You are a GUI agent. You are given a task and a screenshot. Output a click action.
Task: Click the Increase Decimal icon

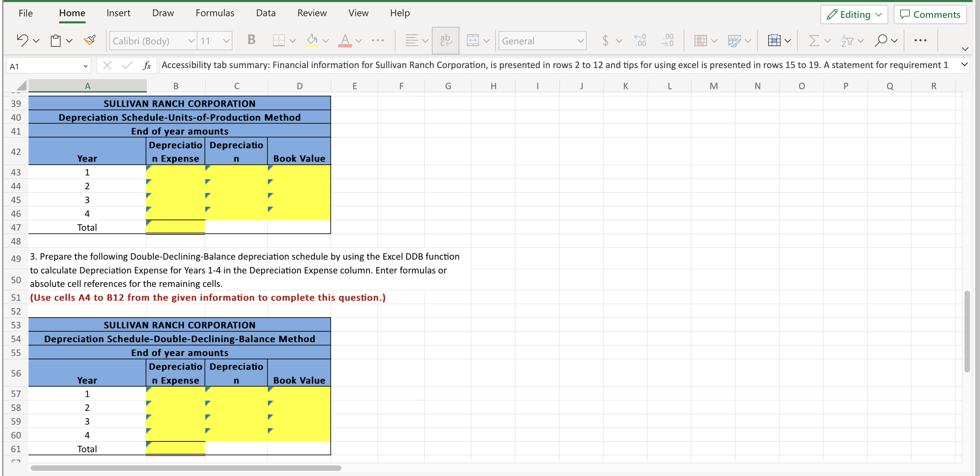pyautogui.click(x=640, y=40)
